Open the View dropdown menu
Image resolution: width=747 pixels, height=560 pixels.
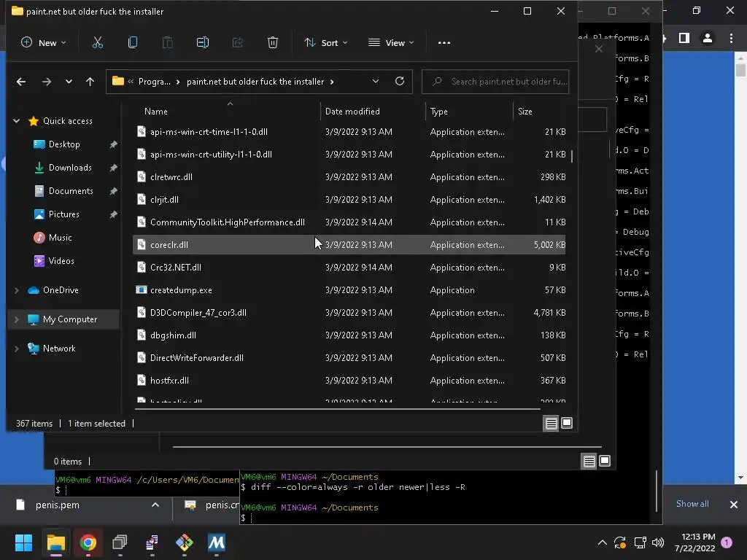tap(391, 43)
